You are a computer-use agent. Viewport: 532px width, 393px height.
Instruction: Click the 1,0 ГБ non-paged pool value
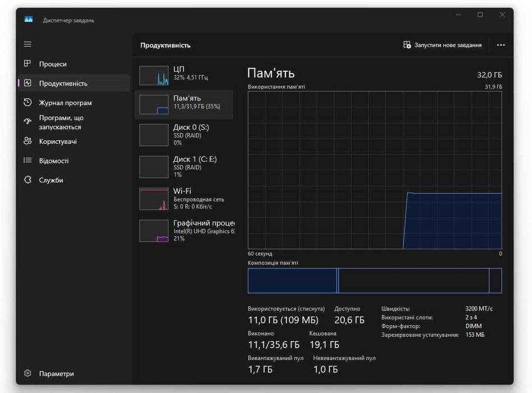[x=325, y=369]
